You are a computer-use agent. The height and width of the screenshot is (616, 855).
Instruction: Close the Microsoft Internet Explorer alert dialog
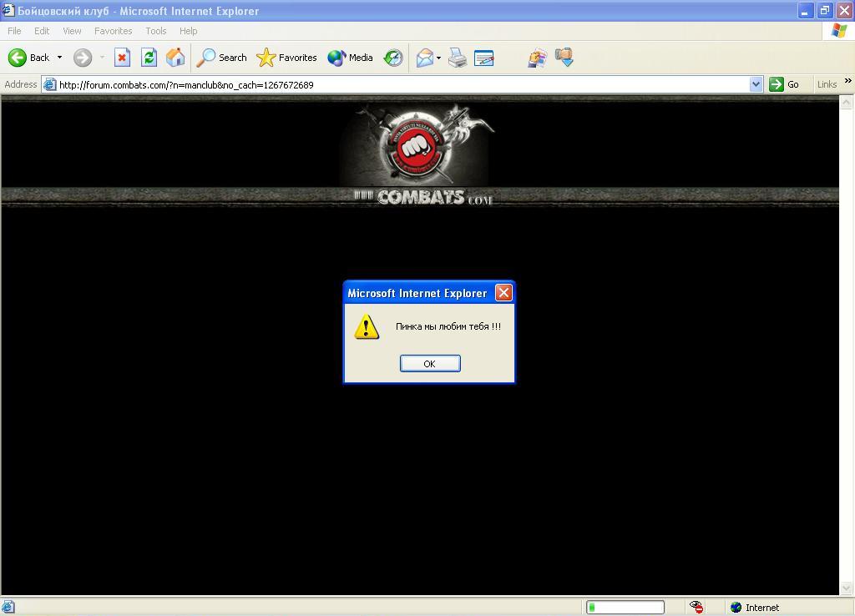tap(503, 293)
